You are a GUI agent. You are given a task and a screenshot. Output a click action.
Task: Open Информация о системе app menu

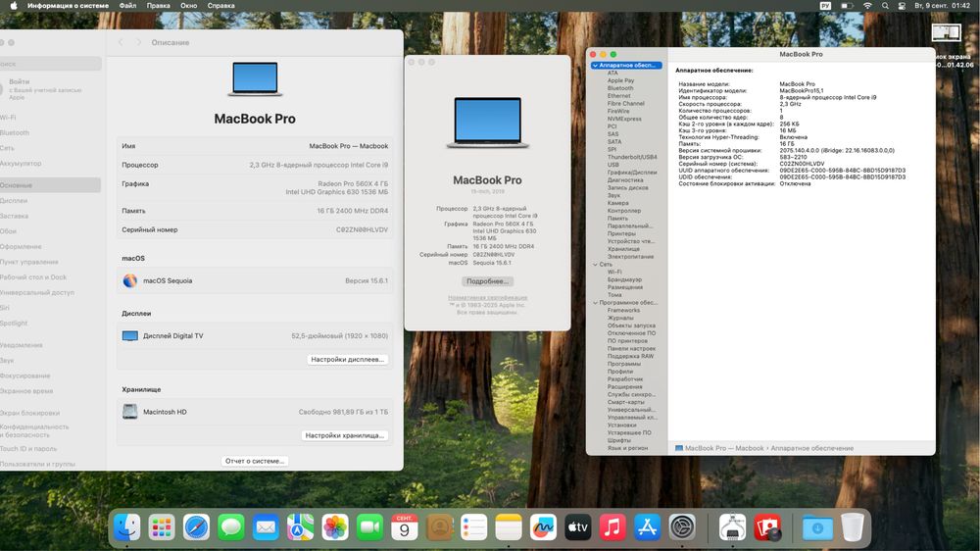point(68,6)
